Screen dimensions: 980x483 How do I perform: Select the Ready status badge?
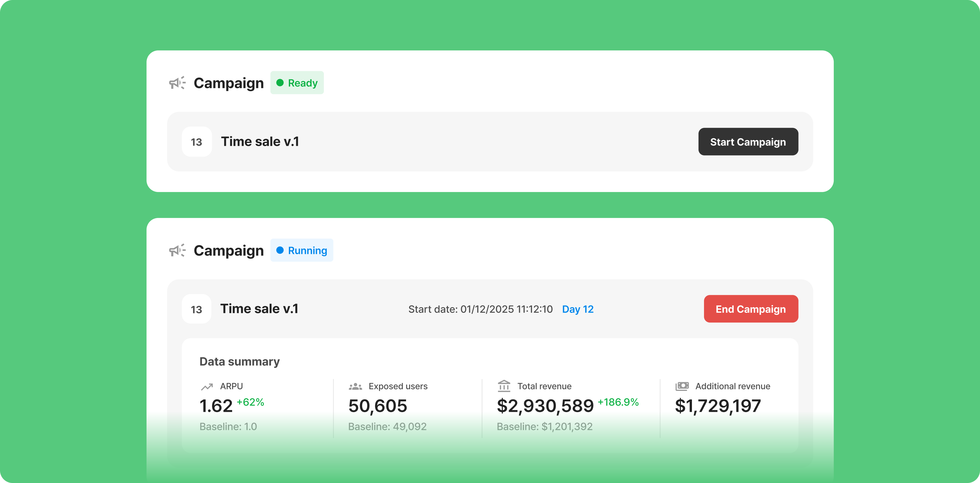[297, 82]
